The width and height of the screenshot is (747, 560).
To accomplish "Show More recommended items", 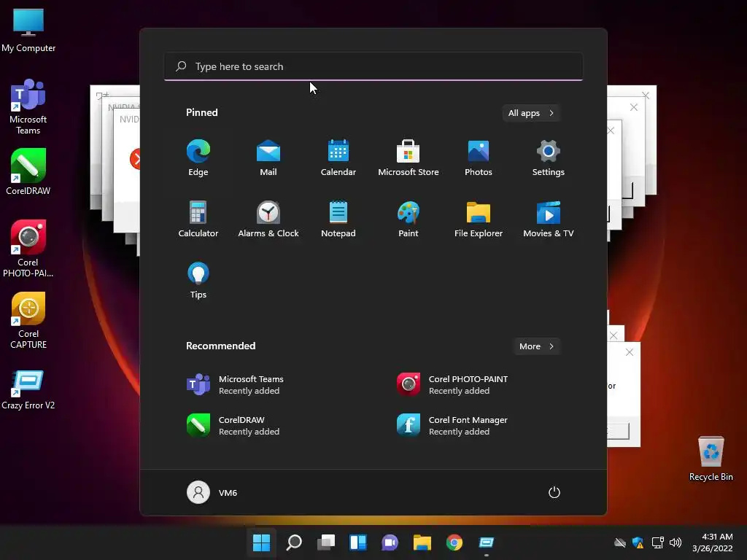I will (536, 346).
